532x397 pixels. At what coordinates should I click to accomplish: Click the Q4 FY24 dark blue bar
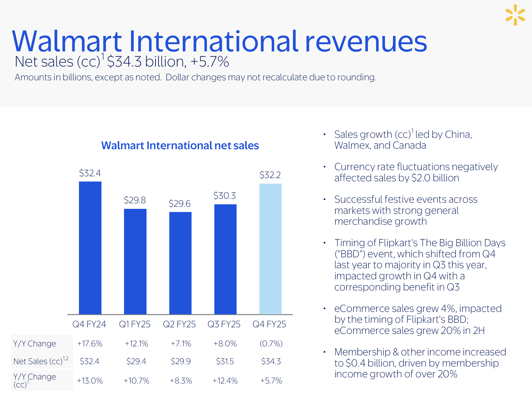tap(90, 248)
